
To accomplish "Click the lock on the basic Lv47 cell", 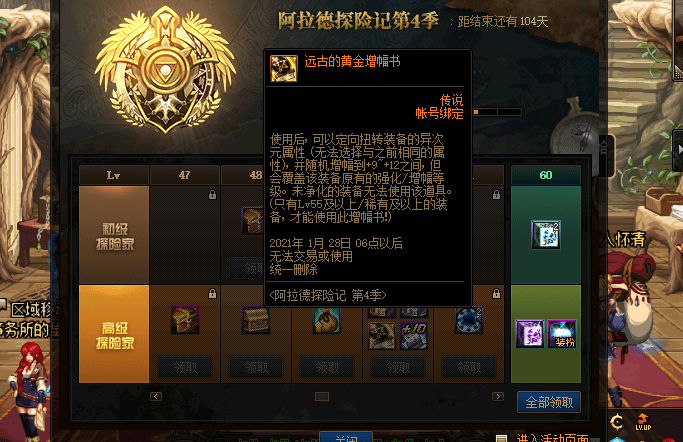I will [212, 195].
